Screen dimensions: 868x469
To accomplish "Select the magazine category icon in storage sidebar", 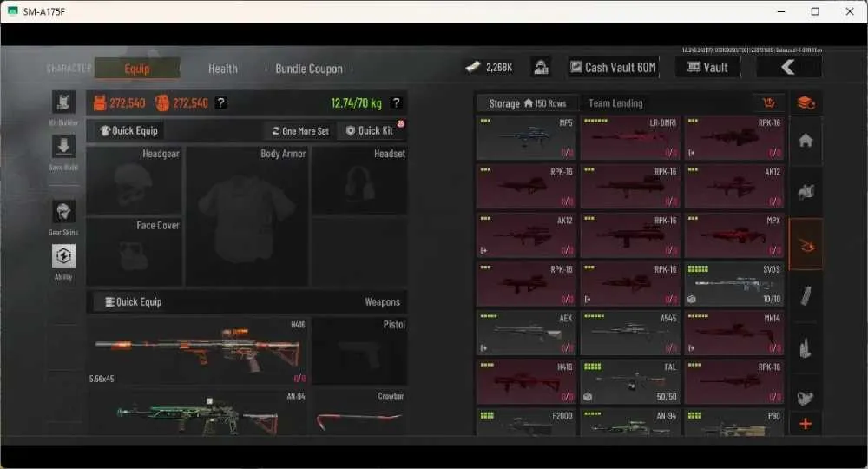I will coord(806,296).
